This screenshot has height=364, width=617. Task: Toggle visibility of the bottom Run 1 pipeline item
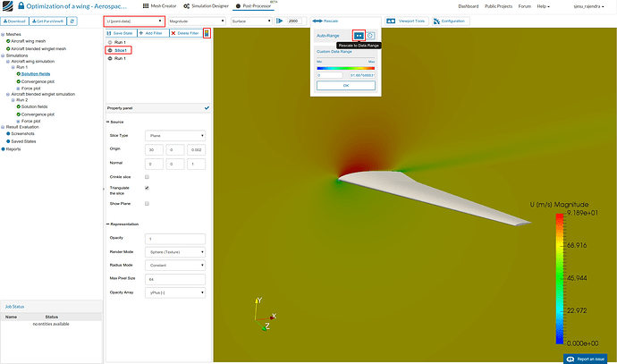tap(110, 58)
